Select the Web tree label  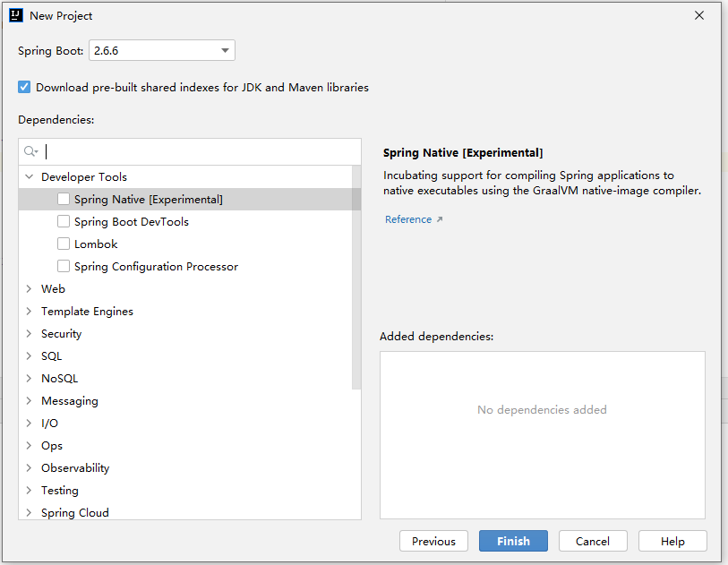pyautogui.click(x=53, y=288)
